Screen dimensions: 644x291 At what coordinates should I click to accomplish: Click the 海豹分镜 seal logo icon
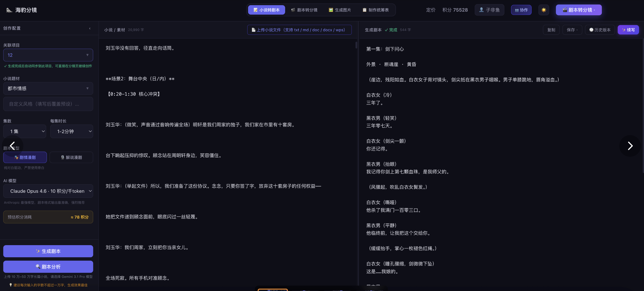tap(9, 10)
